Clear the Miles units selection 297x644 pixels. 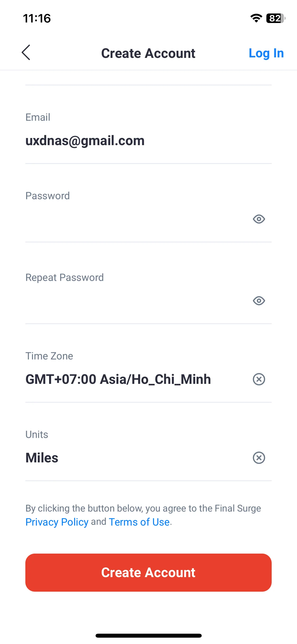click(x=259, y=458)
